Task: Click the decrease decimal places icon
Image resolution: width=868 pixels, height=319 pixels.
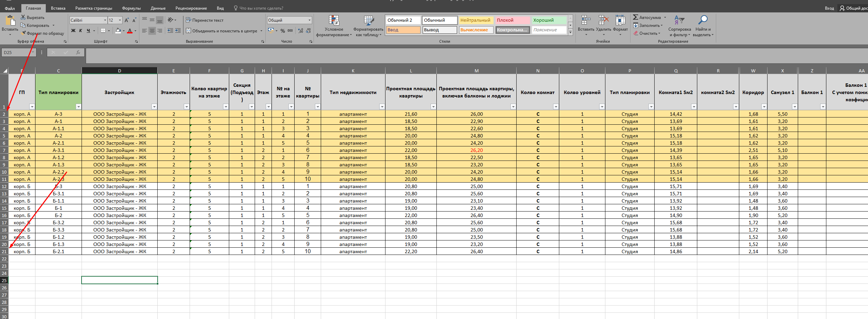Action: 308,31
